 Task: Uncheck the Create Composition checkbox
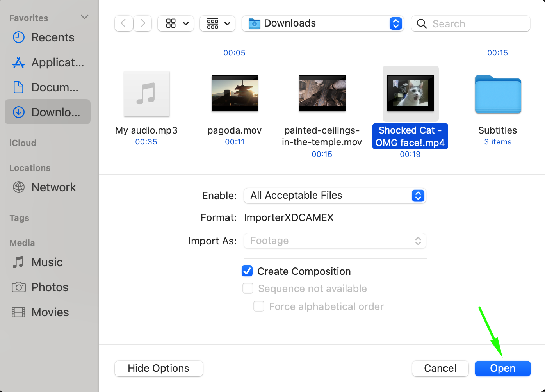pos(247,271)
